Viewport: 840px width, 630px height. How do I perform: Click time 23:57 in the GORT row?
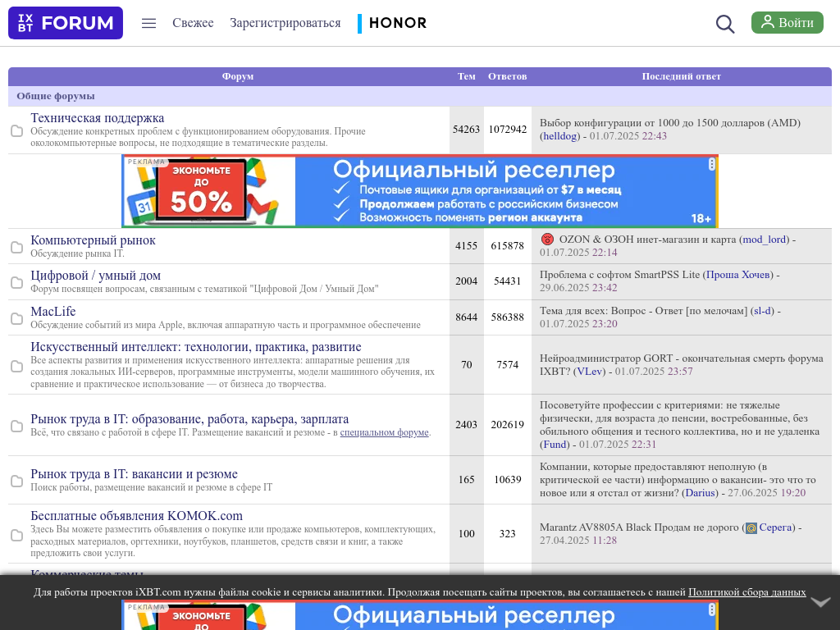pyautogui.click(x=680, y=372)
